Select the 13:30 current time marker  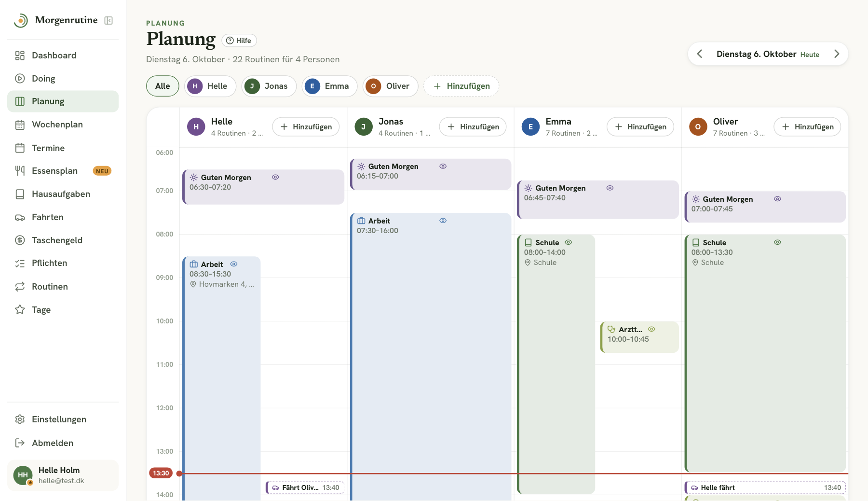161,473
